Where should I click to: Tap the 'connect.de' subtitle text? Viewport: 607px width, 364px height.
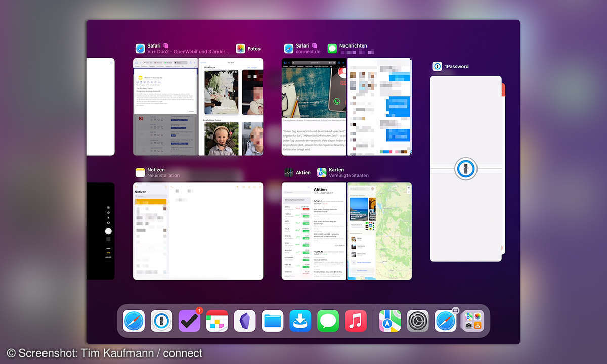pos(308,52)
